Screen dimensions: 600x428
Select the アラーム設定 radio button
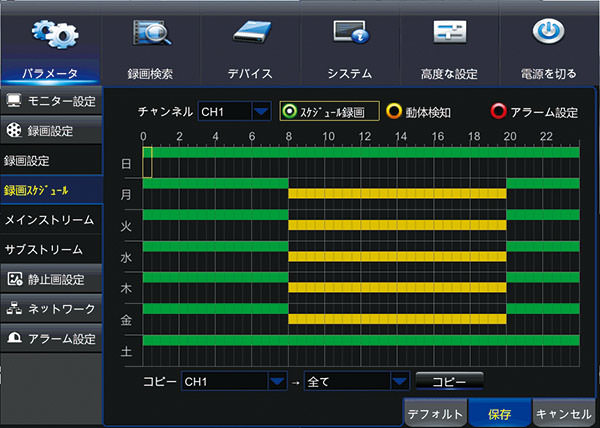[498, 112]
